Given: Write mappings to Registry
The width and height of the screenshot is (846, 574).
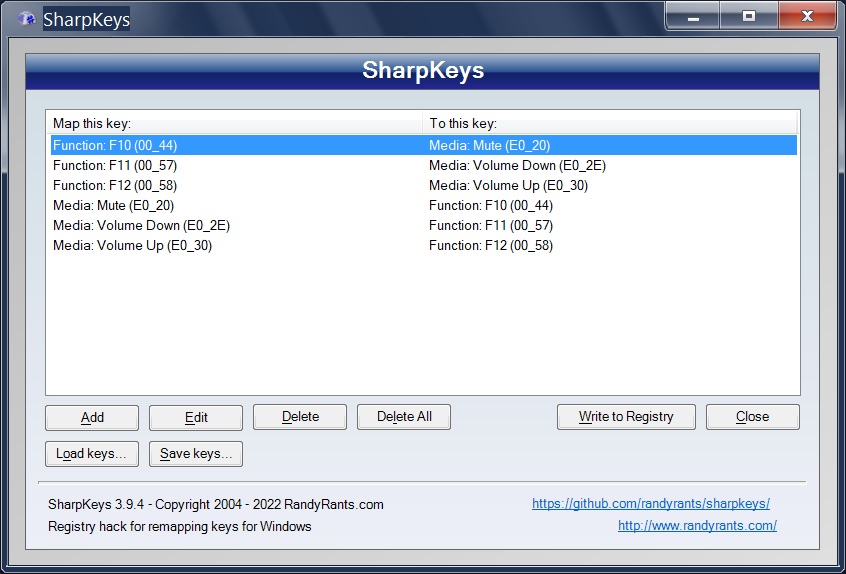Looking at the screenshot, I should click(626, 417).
